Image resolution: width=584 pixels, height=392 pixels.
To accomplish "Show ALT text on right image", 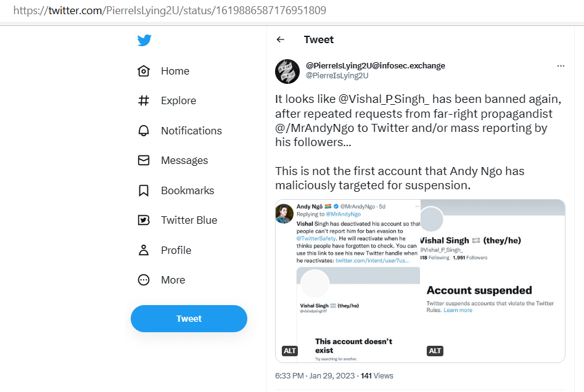I will click(435, 351).
